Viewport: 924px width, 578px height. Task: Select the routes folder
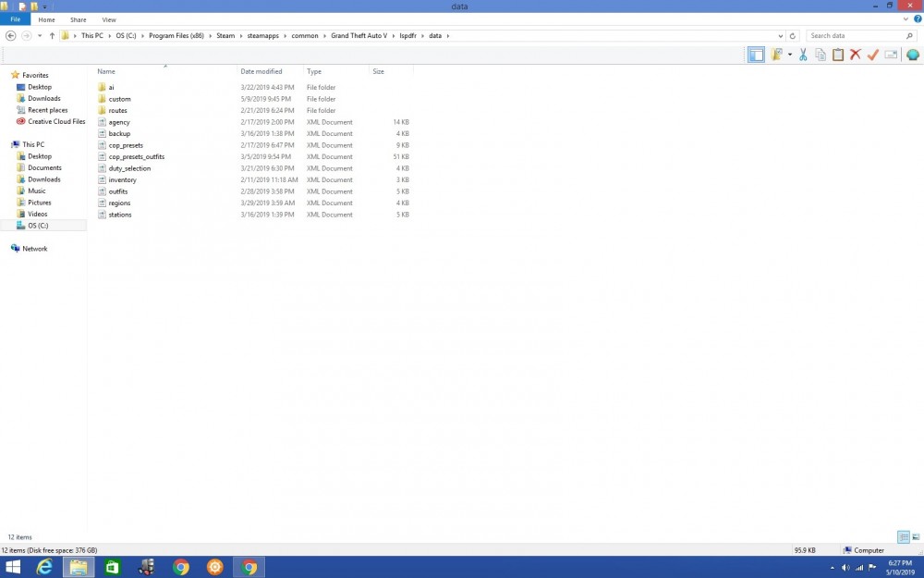click(x=117, y=110)
